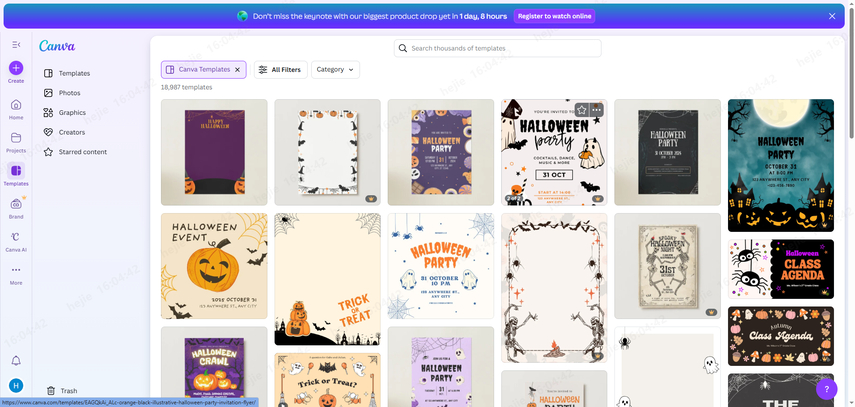Open the More options ellipsis
Screen dimensions: 855x407
pos(16,274)
